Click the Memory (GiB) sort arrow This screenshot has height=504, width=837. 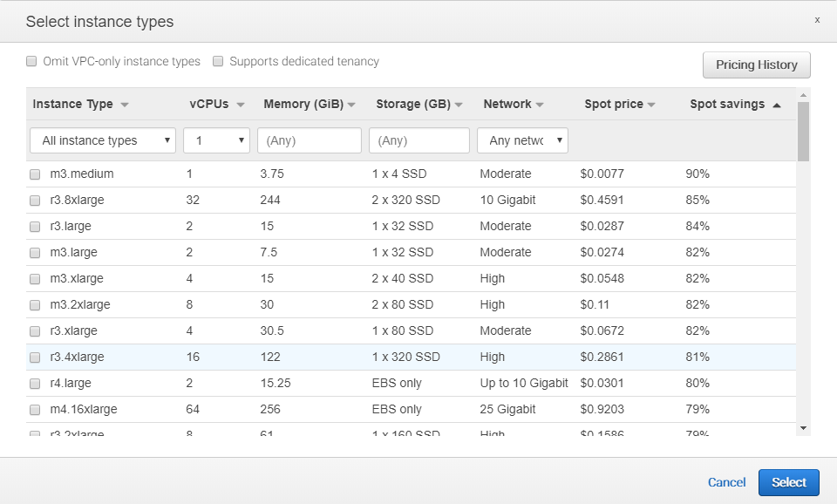click(351, 105)
